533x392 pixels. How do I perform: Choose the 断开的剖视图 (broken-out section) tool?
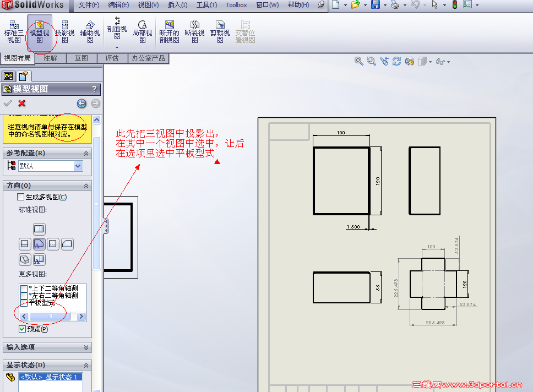pyautogui.click(x=169, y=31)
